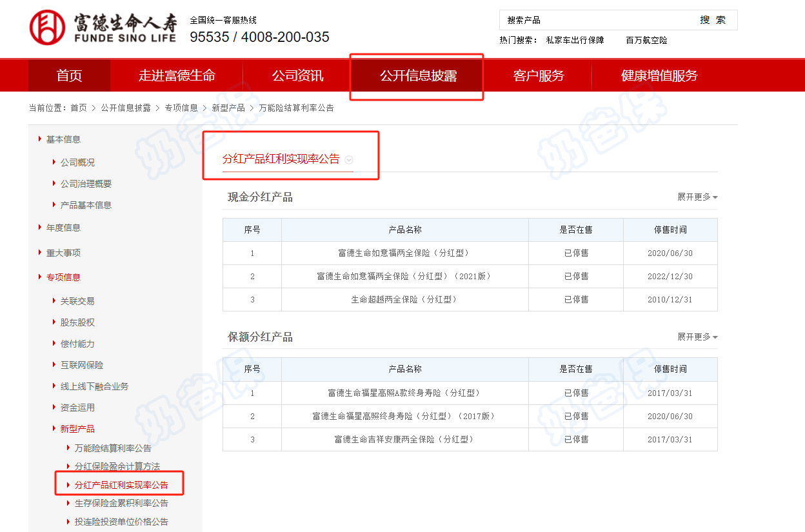Click hot search link 百万航空险
The height and width of the screenshot is (532, 805).
tap(646, 40)
